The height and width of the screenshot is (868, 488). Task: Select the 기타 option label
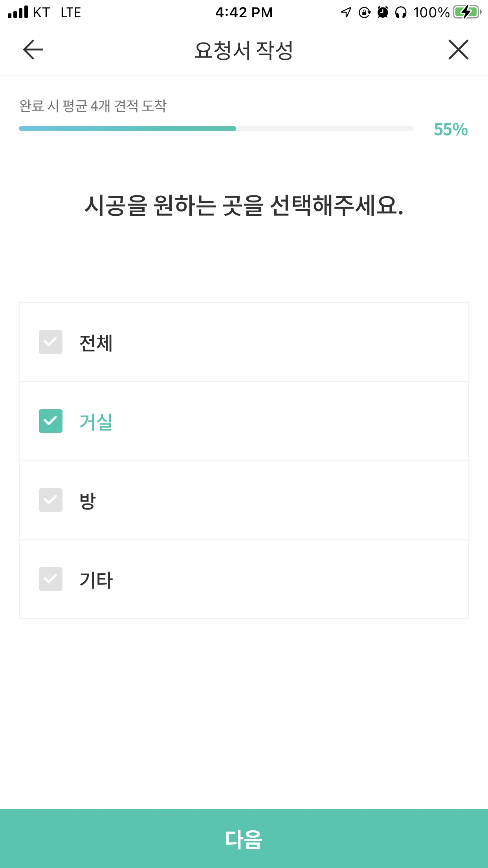coord(96,580)
